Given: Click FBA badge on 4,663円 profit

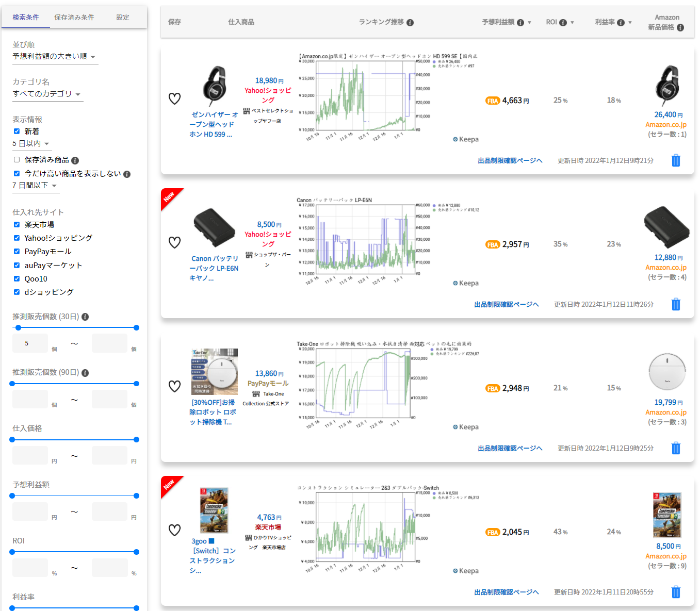Looking at the screenshot, I should (493, 101).
